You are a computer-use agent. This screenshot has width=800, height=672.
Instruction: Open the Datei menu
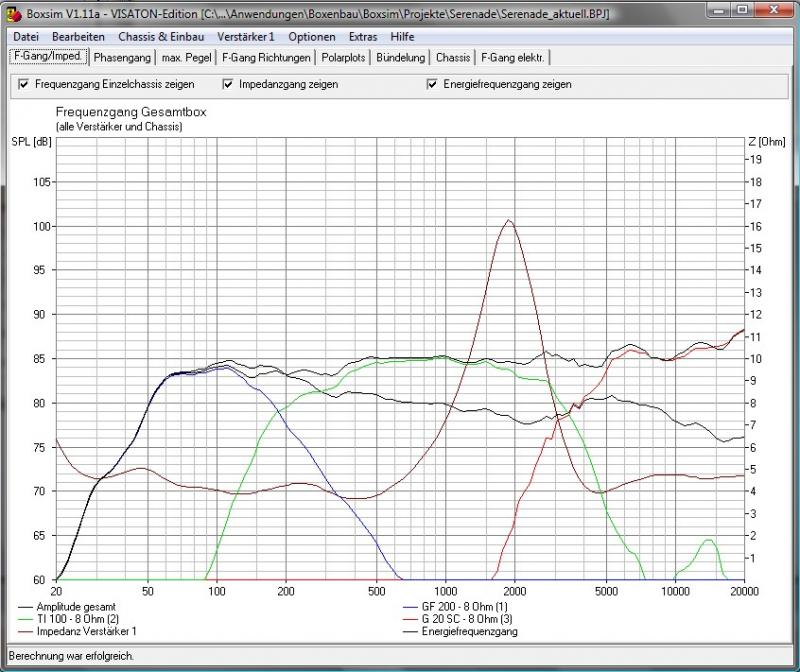26,36
